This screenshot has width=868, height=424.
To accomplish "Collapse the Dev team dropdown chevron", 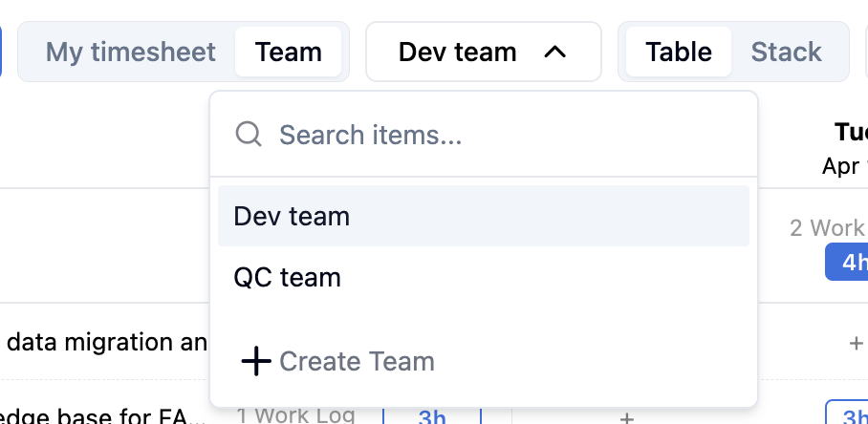I will (554, 52).
